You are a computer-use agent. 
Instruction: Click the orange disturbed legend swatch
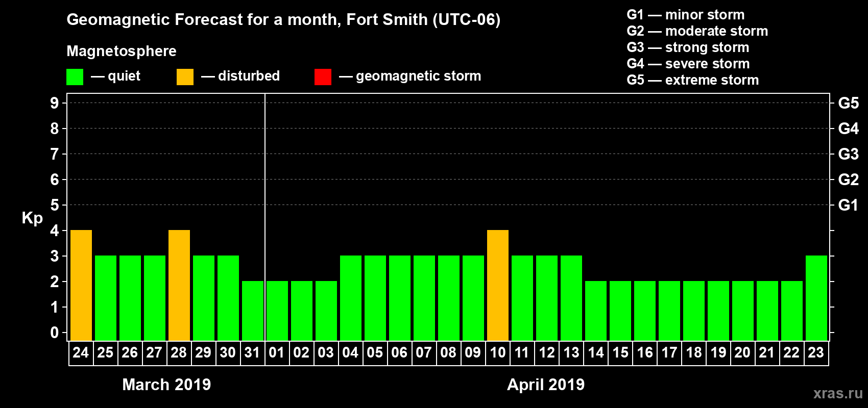(185, 77)
